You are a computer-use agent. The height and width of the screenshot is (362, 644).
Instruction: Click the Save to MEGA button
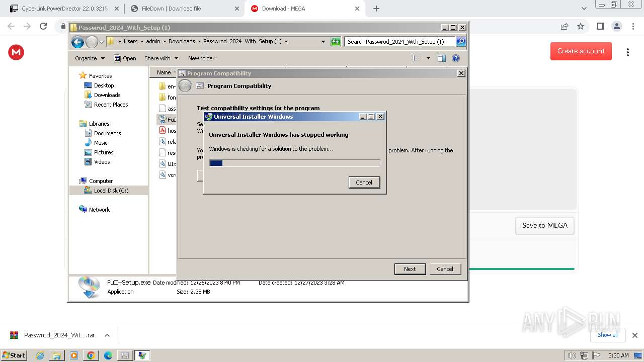545,225
